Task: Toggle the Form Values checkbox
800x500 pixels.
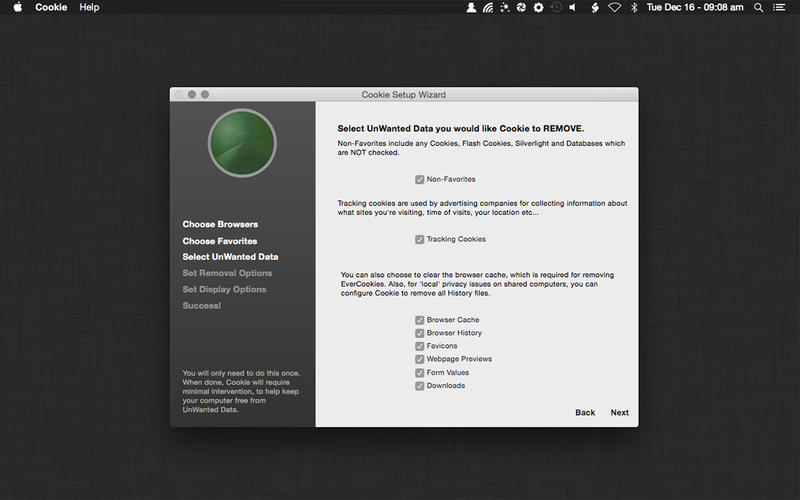Action: 419,373
